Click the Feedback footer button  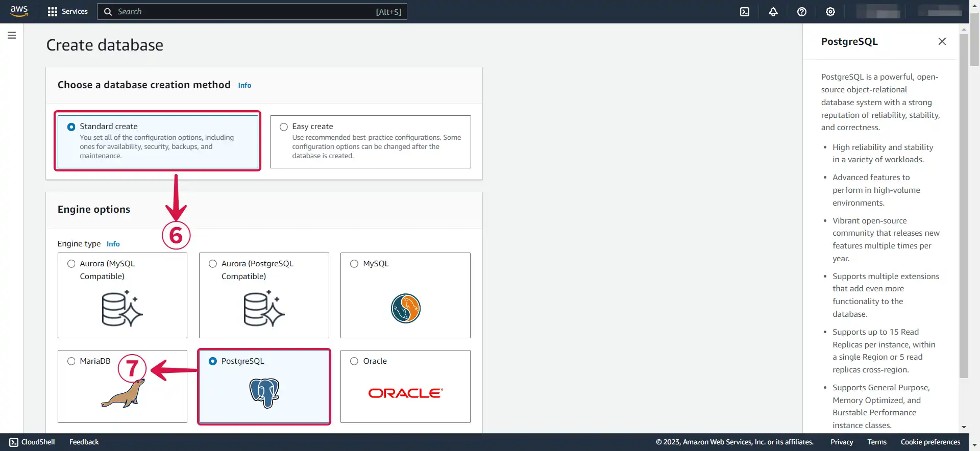tap(84, 442)
